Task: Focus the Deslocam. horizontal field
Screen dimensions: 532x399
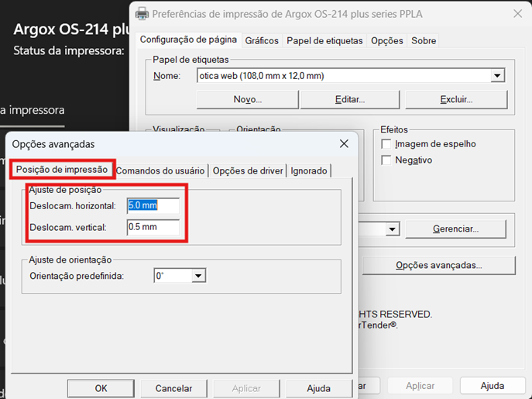Action: (x=153, y=205)
